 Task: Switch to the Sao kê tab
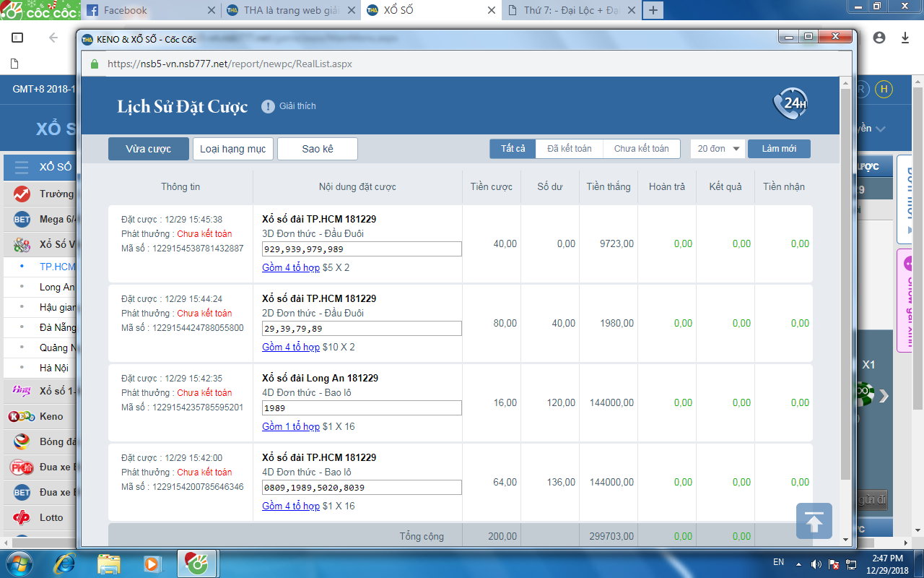point(317,149)
